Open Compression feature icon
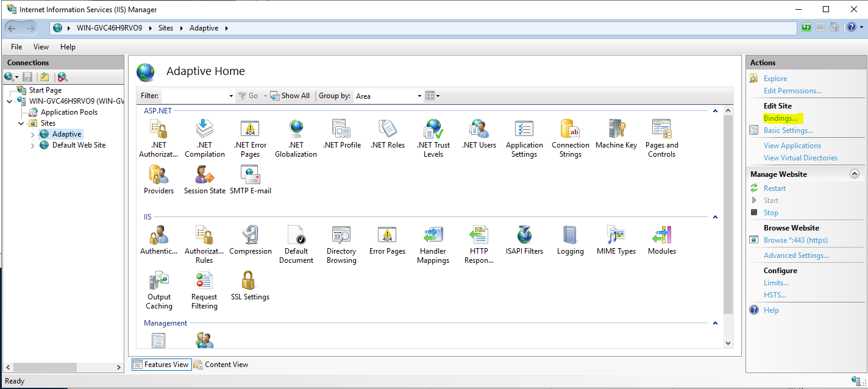Image resolution: width=868 pixels, height=389 pixels. (x=251, y=235)
